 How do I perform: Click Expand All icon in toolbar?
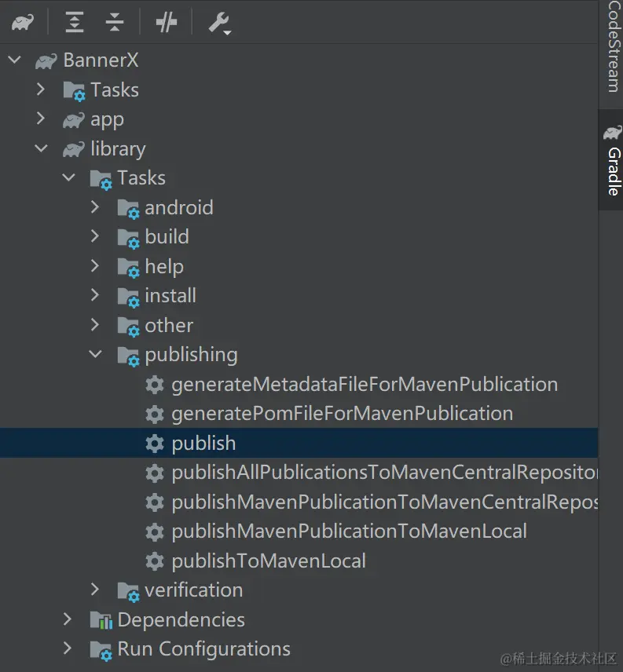coord(75,23)
